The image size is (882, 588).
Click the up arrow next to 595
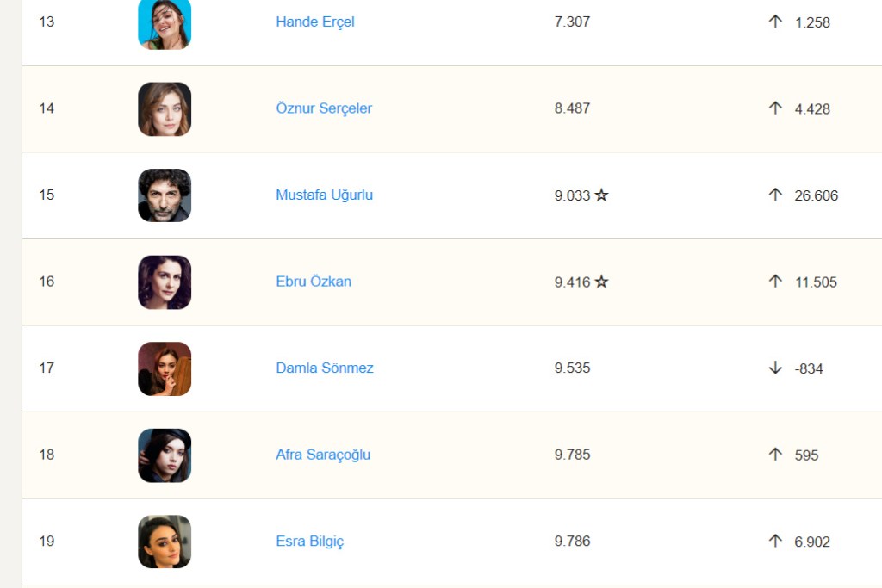[x=775, y=455]
